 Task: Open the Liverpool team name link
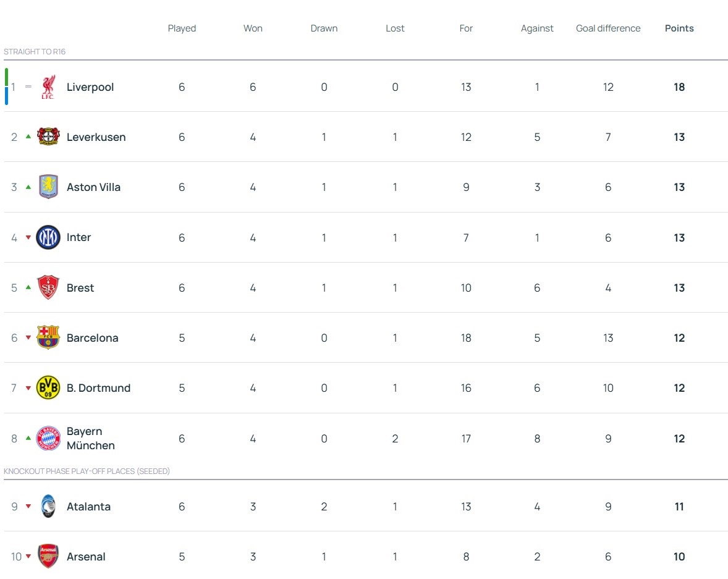pyautogui.click(x=90, y=87)
